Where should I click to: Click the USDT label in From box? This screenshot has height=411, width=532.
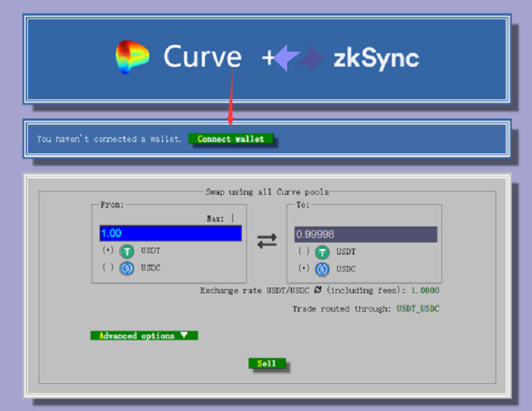[151, 250]
